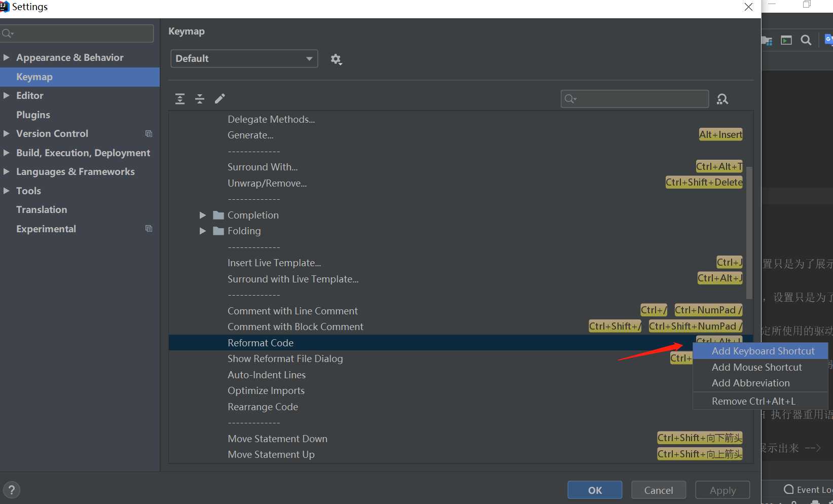
Task: Click the settings search field
Action: tap(77, 33)
